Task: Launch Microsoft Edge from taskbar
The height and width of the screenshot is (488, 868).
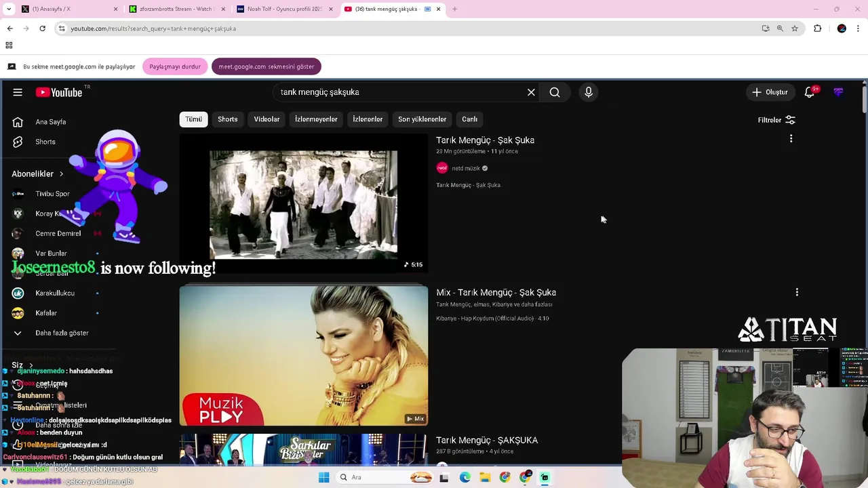Action: pyautogui.click(x=465, y=477)
